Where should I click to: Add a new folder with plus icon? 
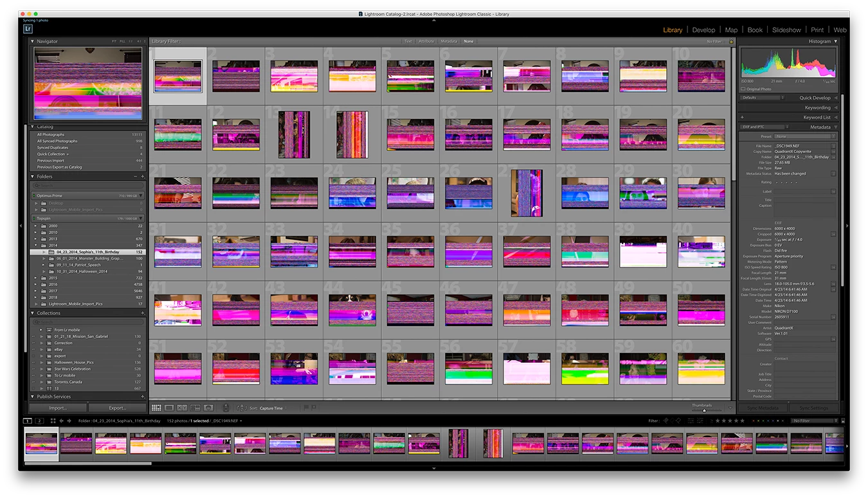[x=143, y=176]
